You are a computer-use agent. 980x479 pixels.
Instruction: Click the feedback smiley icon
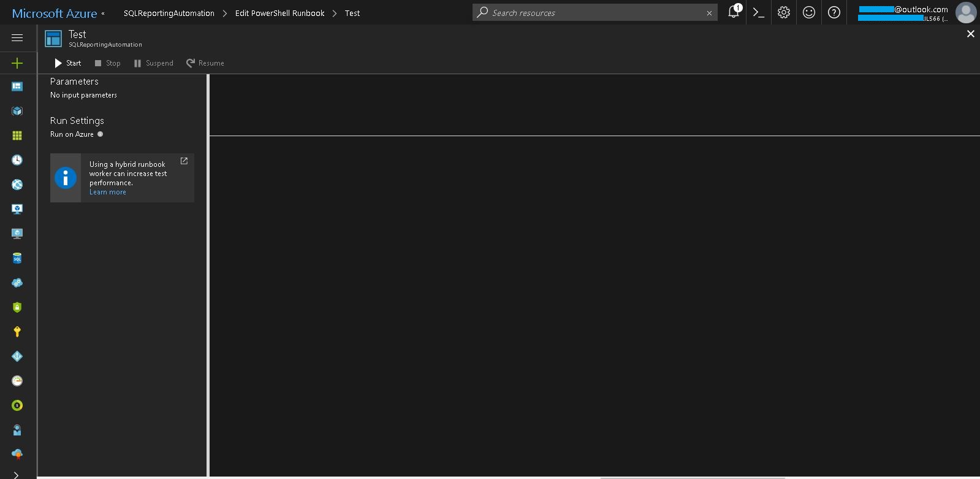pos(809,12)
